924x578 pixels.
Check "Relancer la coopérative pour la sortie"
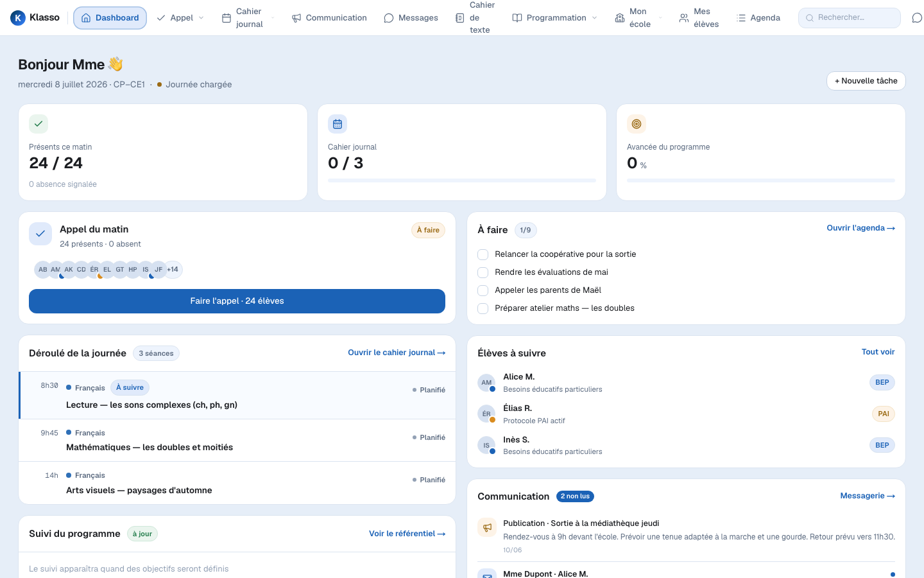pyautogui.click(x=483, y=255)
